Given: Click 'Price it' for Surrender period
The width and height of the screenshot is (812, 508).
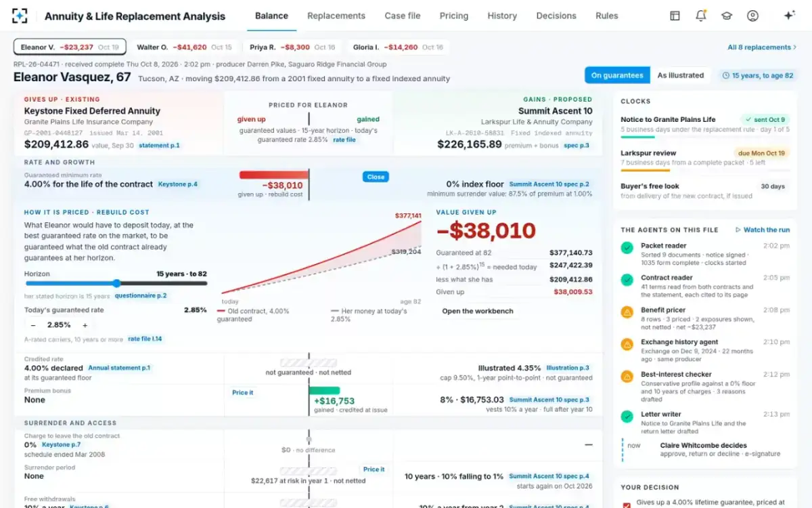Looking at the screenshot, I should pos(374,469).
